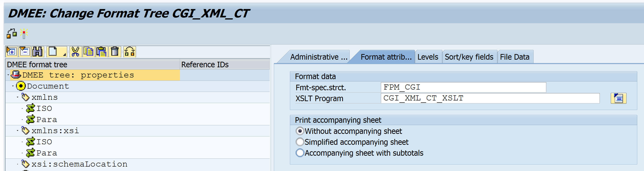Click the Display/Change toggle icon
The image size is (644, 171).
[11, 34]
